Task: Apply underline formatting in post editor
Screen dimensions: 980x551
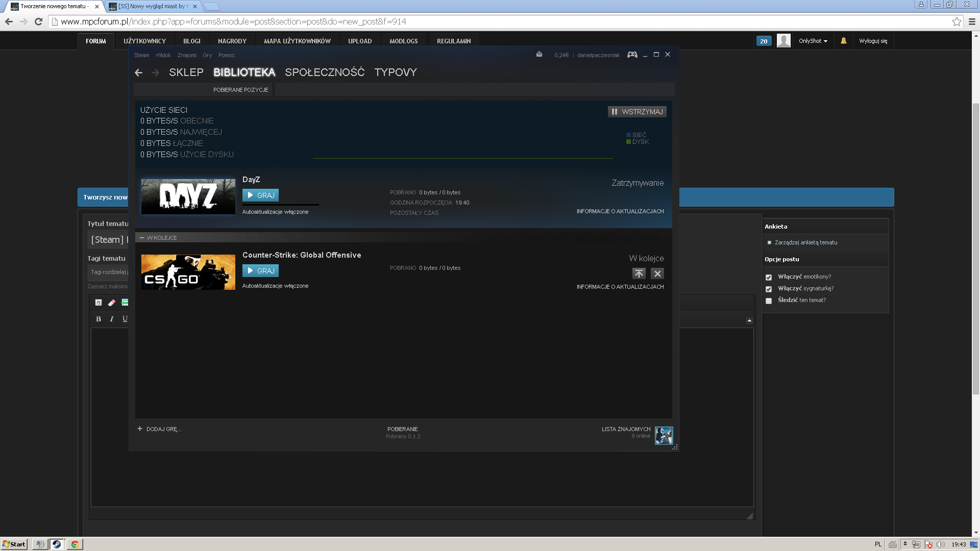Action: coord(125,319)
